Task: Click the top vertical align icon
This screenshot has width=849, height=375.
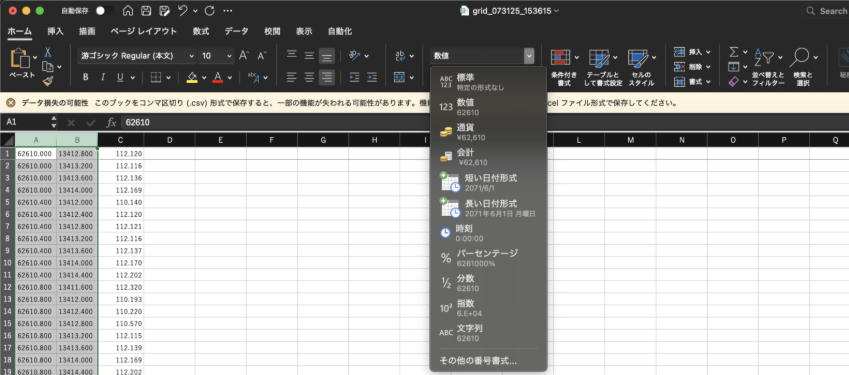Action: point(291,55)
